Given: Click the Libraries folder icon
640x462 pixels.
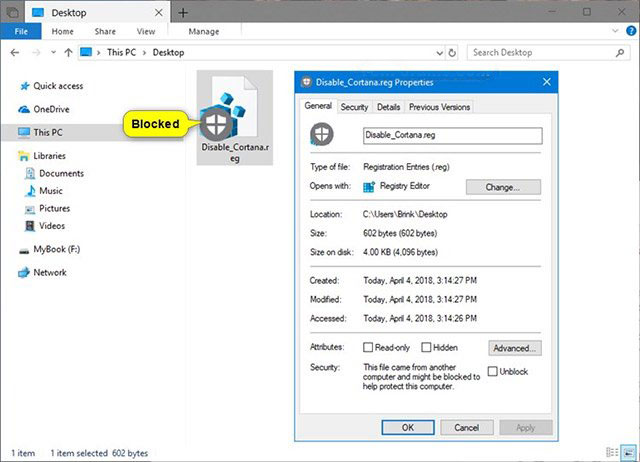Looking at the screenshot, I should [x=24, y=155].
